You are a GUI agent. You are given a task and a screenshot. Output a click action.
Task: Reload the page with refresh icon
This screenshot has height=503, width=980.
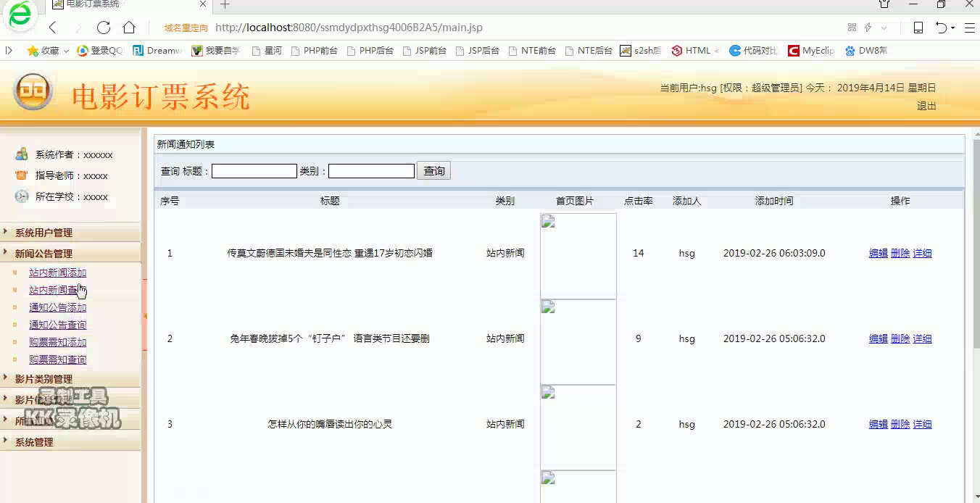pyautogui.click(x=104, y=28)
